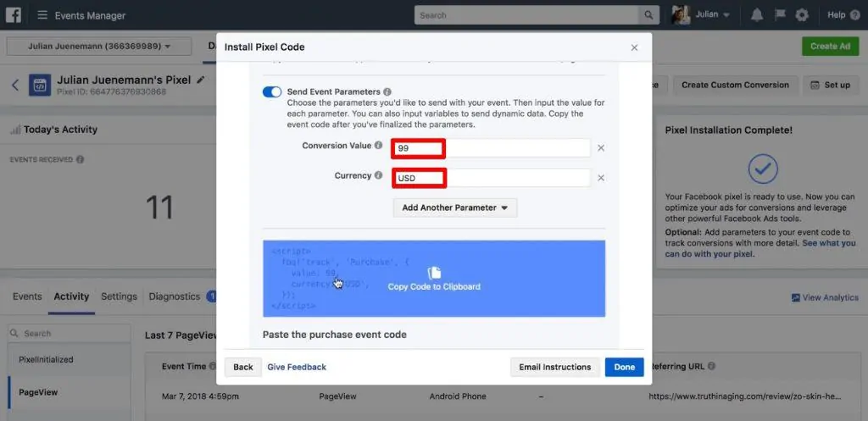The height and width of the screenshot is (421, 868).
Task: Click the search magnifier button in top bar
Action: click(648, 15)
